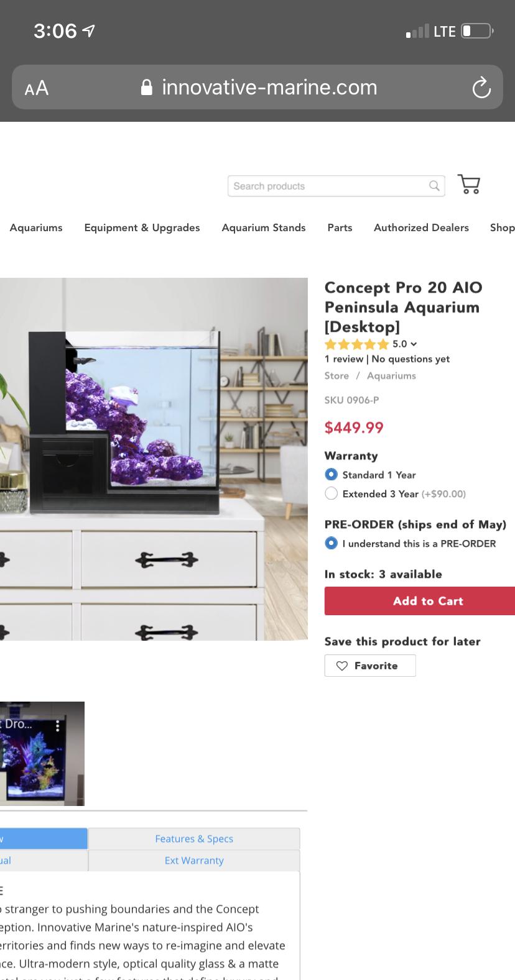The width and height of the screenshot is (515, 980).
Task: Open the AA reader text size menu
Action: (37, 88)
